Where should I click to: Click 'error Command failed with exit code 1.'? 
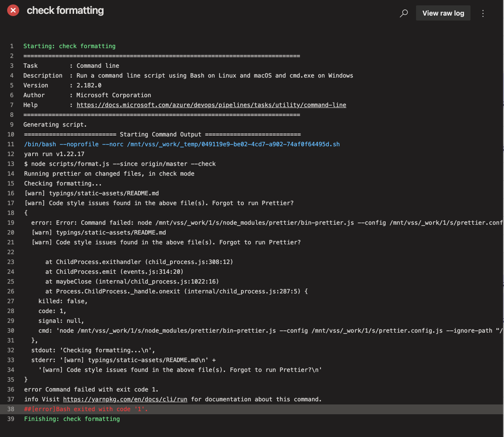pos(91,389)
